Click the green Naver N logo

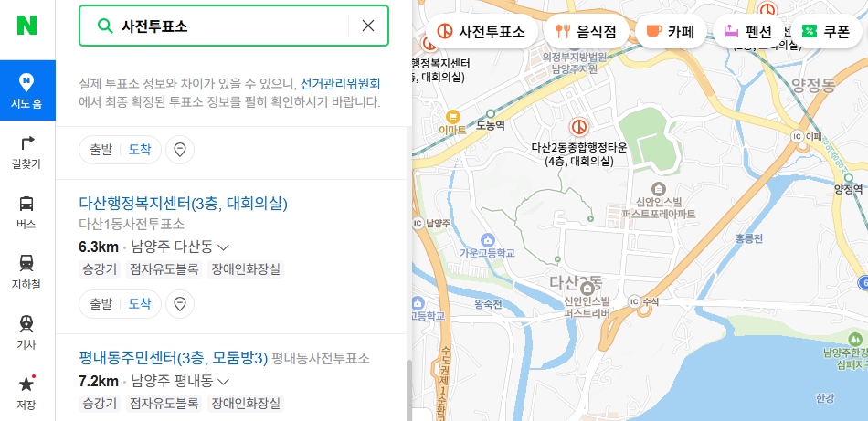point(26,26)
